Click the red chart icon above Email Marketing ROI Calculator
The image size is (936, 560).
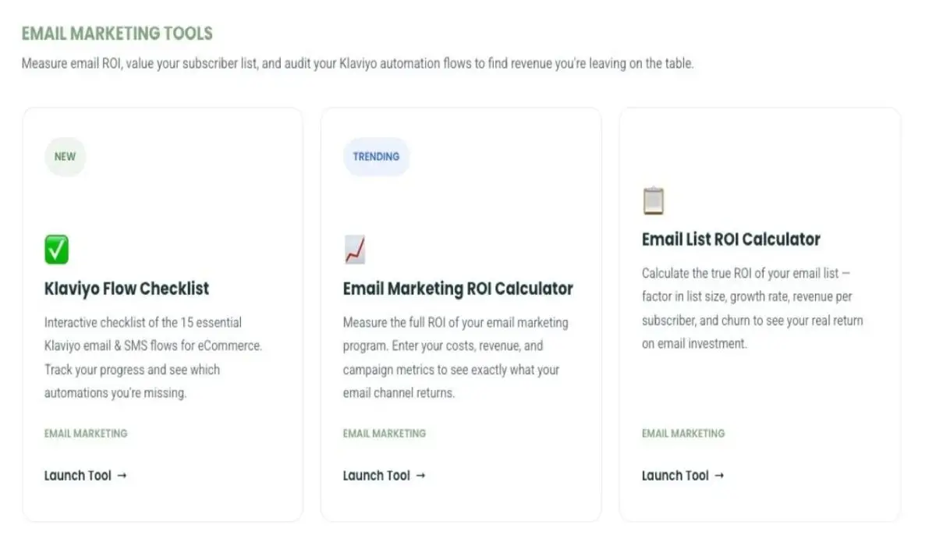click(353, 249)
